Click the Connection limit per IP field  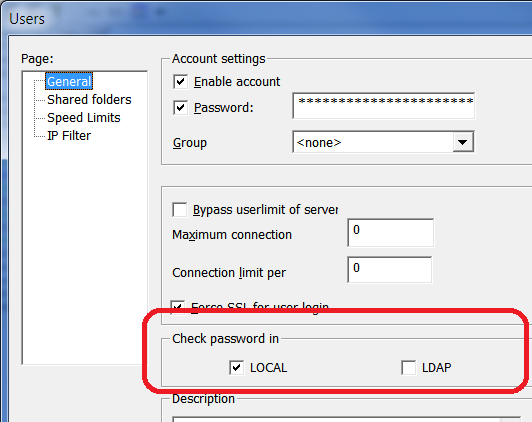point(390,270)
